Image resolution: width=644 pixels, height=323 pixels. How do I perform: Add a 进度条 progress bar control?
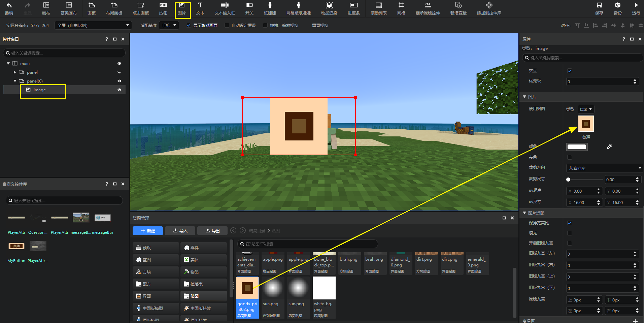[x=354, y=8]
